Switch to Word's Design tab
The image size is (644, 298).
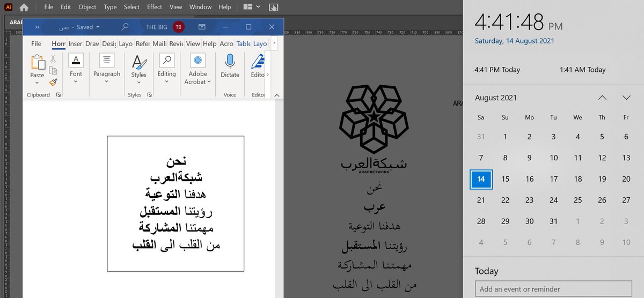click(108, 44)
